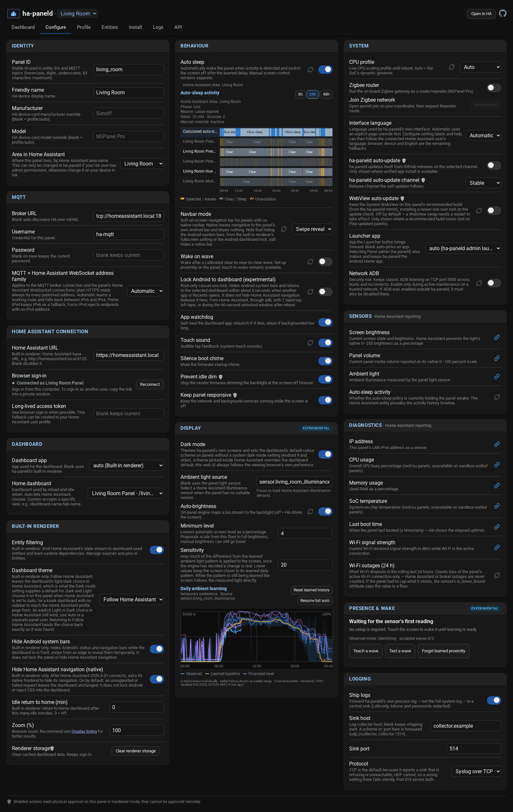The height and width of the screenshot is (812, 513).
Task: Open the API tab
Action: [x=178, y=27]
